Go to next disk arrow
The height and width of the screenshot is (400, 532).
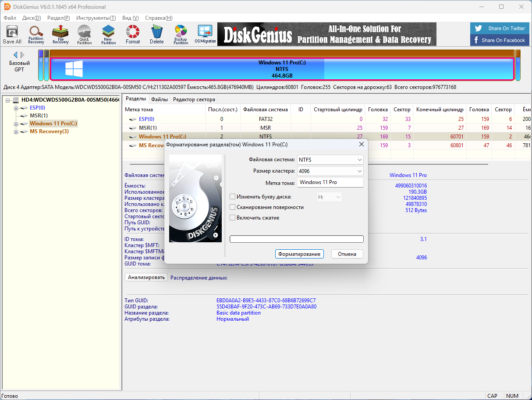click(x=23, y=55)
